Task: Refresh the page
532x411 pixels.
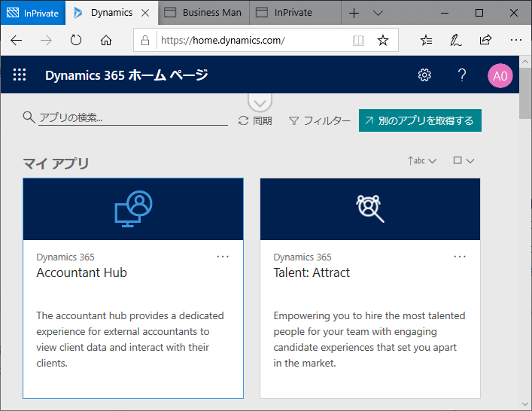Action: coord(76,41)
